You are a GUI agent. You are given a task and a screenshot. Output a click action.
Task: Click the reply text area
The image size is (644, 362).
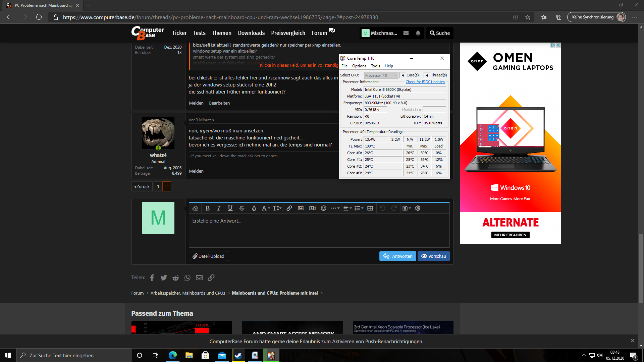click(319, 231)
